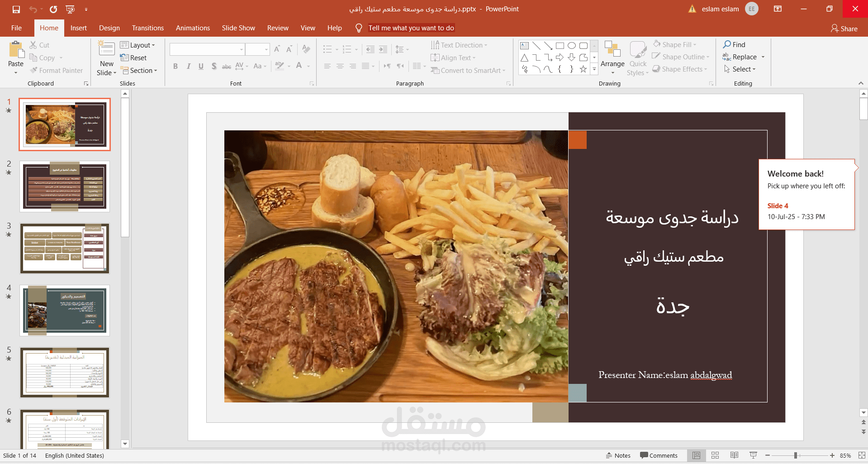Open the Slide Show ribbon tab

click(x=238, y=28)
